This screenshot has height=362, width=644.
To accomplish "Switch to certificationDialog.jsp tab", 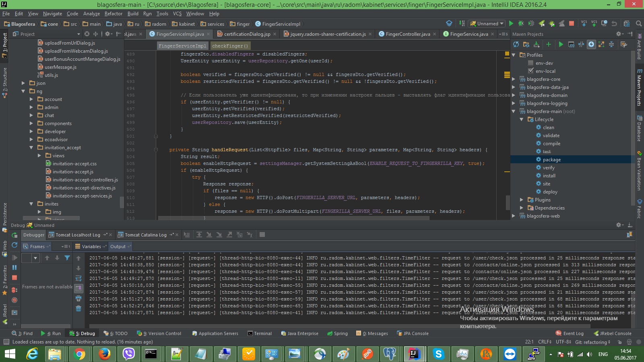I will point(247,34).
